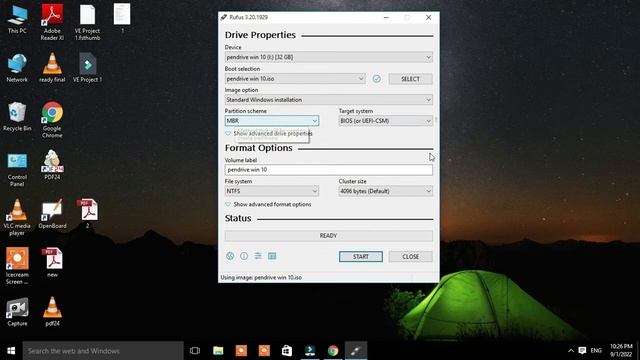Click the READY status progress bar
This screenshot has width=640, height=360.
click(x=329, y=236)
